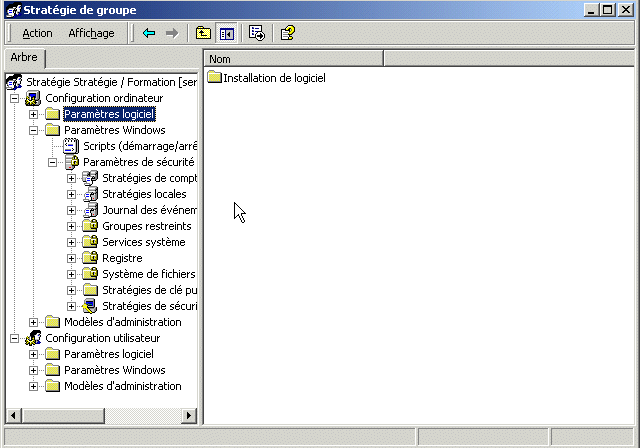Click the Paramètres de sécurité lock icon
Screen dimensions: 640x448
tap(72, 162)
